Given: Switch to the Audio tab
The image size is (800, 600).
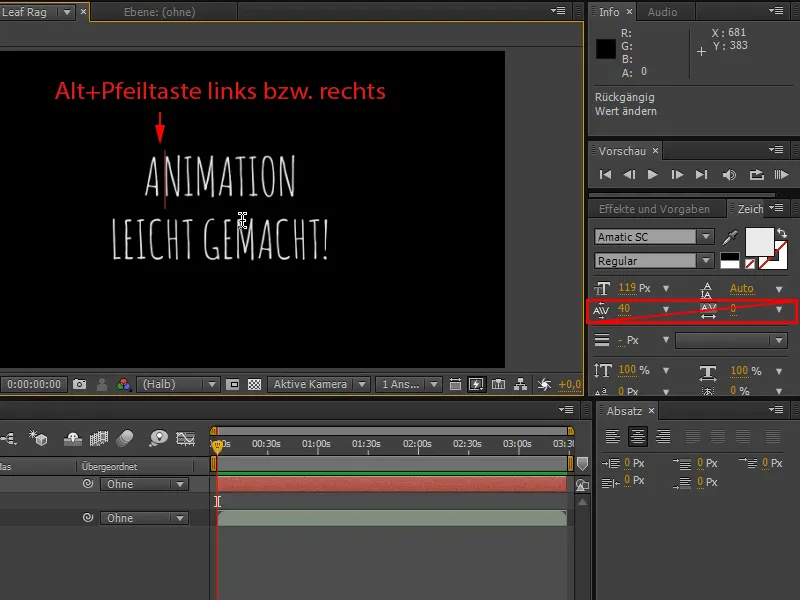Looking at the screenshot, I should [662, 12].
